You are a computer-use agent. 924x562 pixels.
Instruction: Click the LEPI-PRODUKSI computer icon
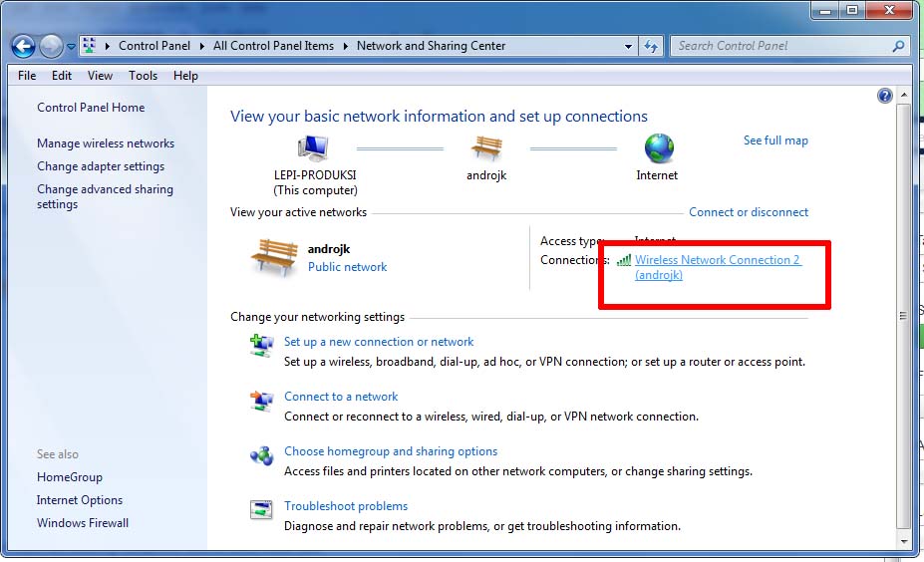[313, 147]
